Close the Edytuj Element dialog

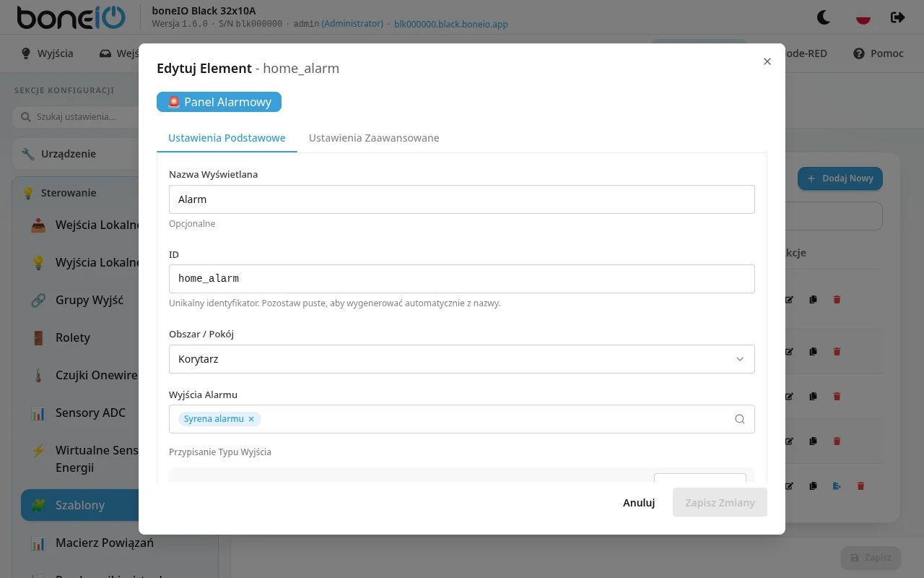pos(767,61)
